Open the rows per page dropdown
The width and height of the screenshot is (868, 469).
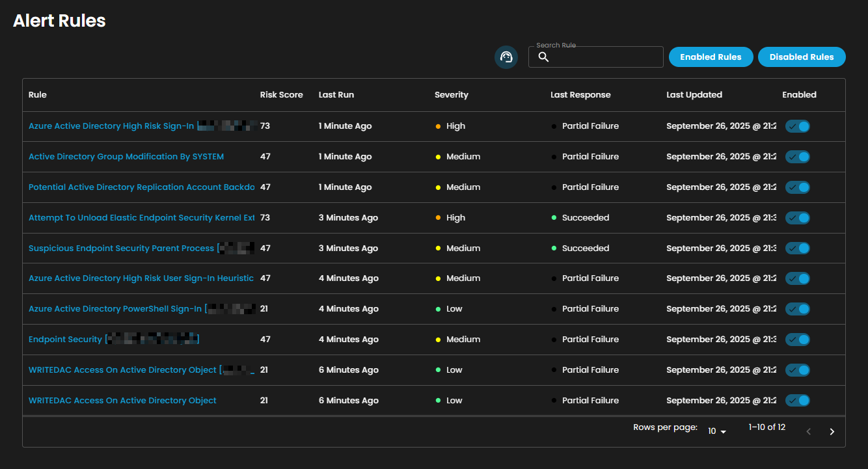tap(717, 431)
